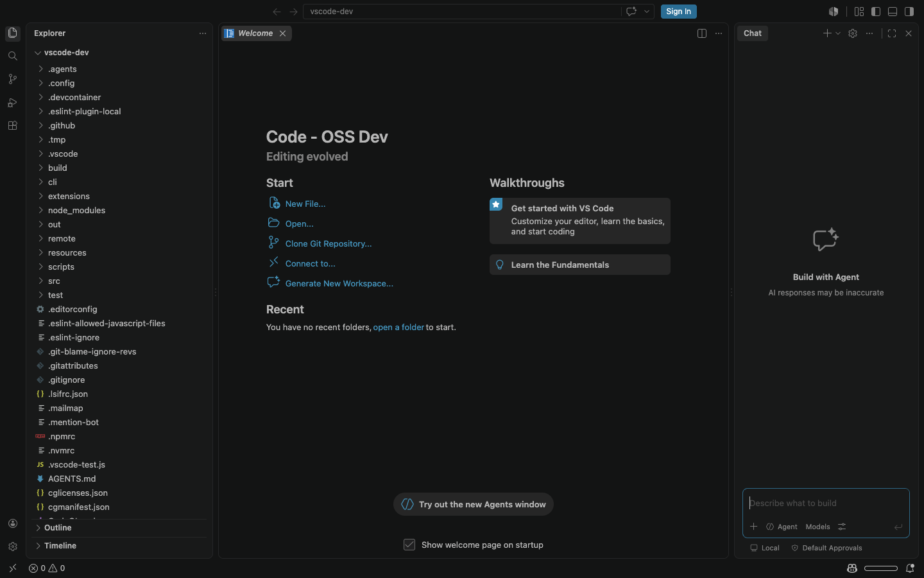Expand the extensions folder

click(119, 197)
